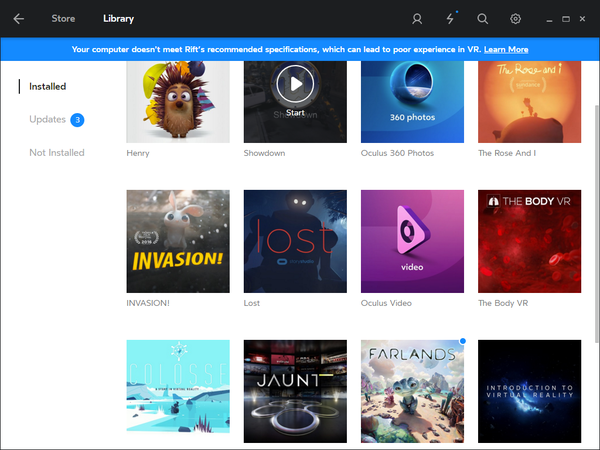Click the Showdown title label
The image size is (600, 450).
pyautogui.click(x=264, y=153)
